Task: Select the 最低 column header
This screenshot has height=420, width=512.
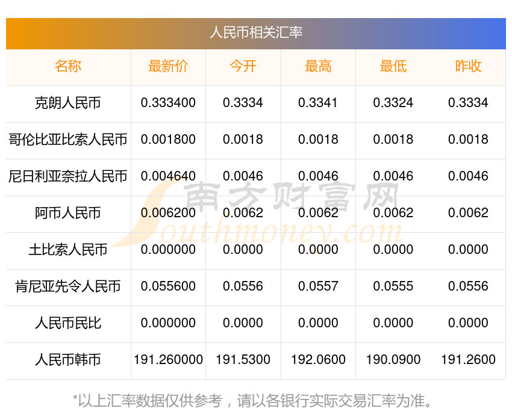Action: click(x=393, y=66)
